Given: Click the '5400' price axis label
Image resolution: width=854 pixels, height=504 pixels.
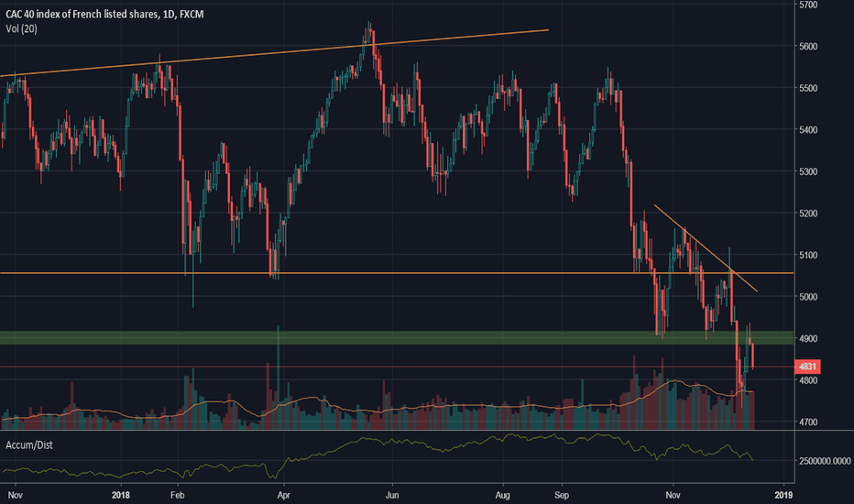Looking at the screenshot, I should [x=808, y=130].
